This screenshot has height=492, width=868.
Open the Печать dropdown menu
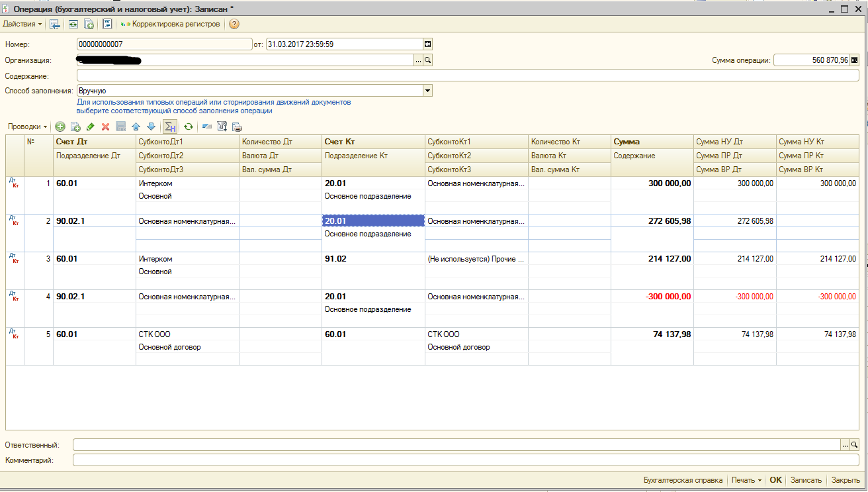click(x=746, y=480)
